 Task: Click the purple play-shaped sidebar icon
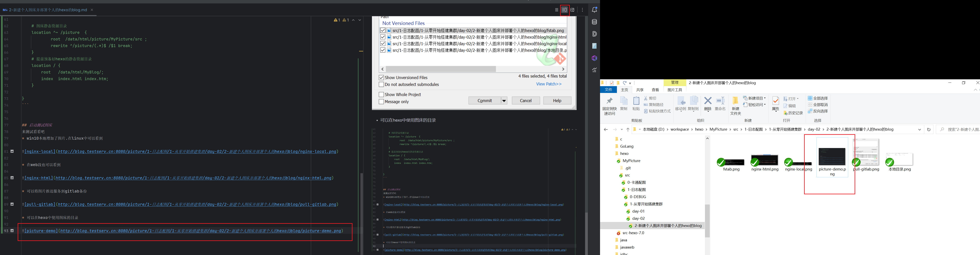594,58
